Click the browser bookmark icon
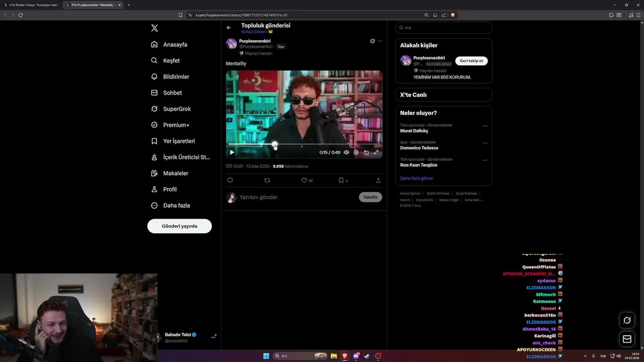The width and height of the screenshot is (644, 362). 180,15
